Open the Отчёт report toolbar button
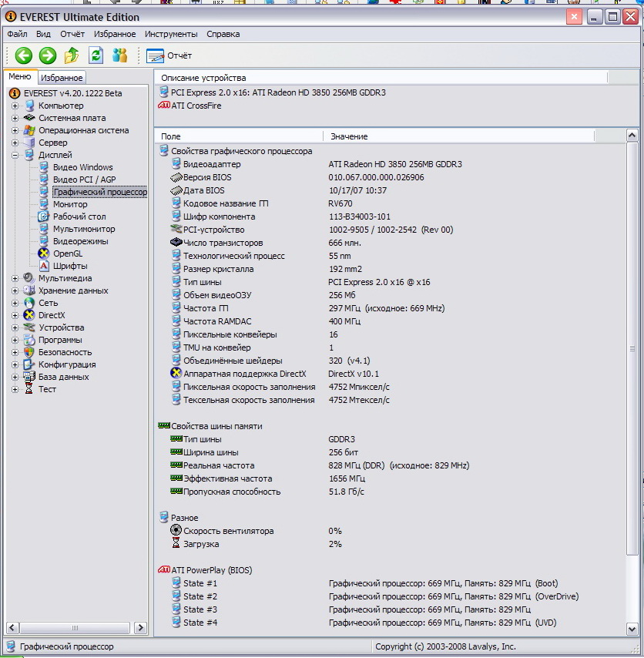Viewport: 644px width, 658px height. click(x=169, y=55)
